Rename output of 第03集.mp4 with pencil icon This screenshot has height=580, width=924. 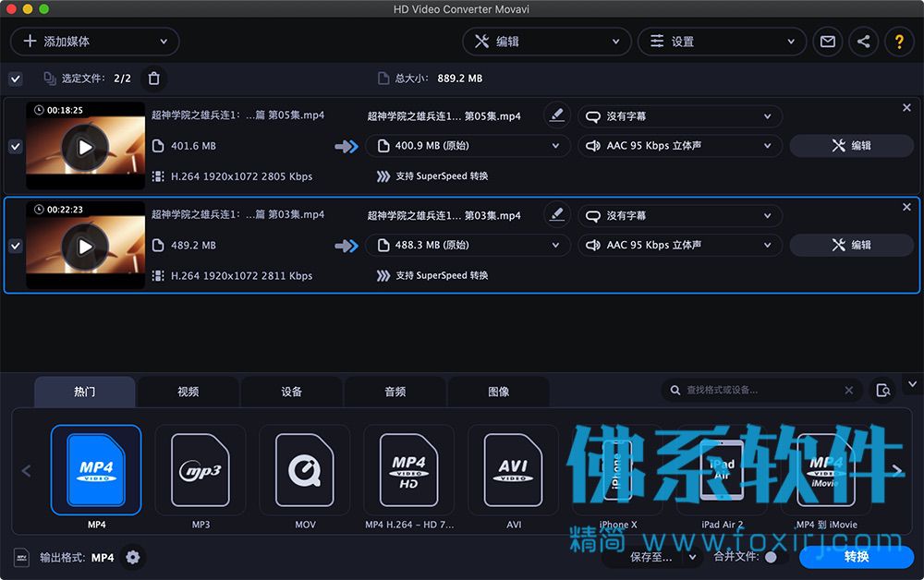556,215
